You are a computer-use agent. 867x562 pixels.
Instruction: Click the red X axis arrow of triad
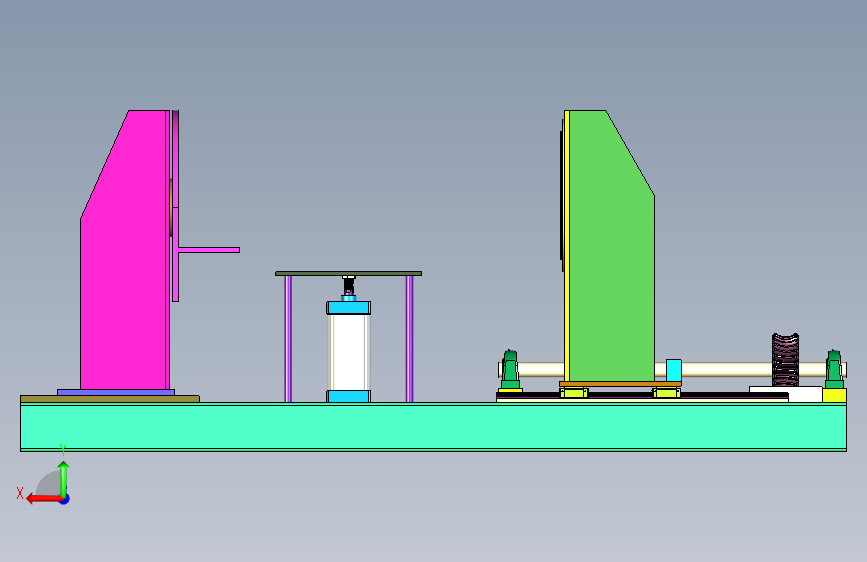click(x=44, y=499)
